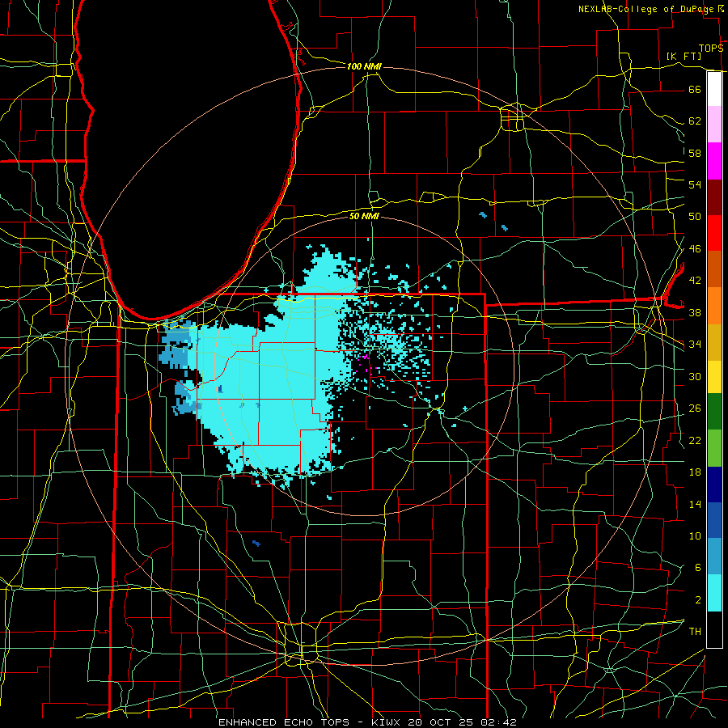The height and width of the screenshot is (728, 728).
Task: Click the legend value 14
Action: [x=695, y=504]
